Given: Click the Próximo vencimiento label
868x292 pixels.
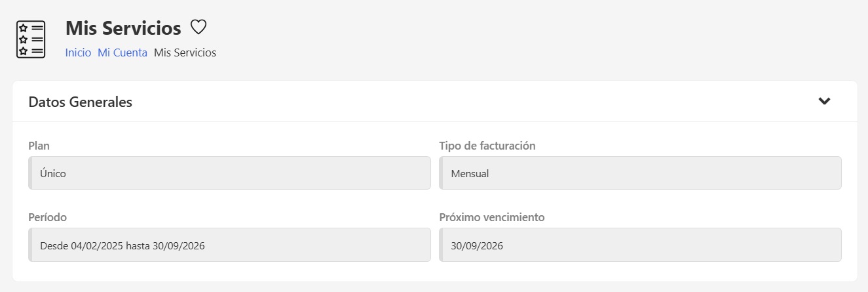Looking at the screenshot, I should (491, 217).
